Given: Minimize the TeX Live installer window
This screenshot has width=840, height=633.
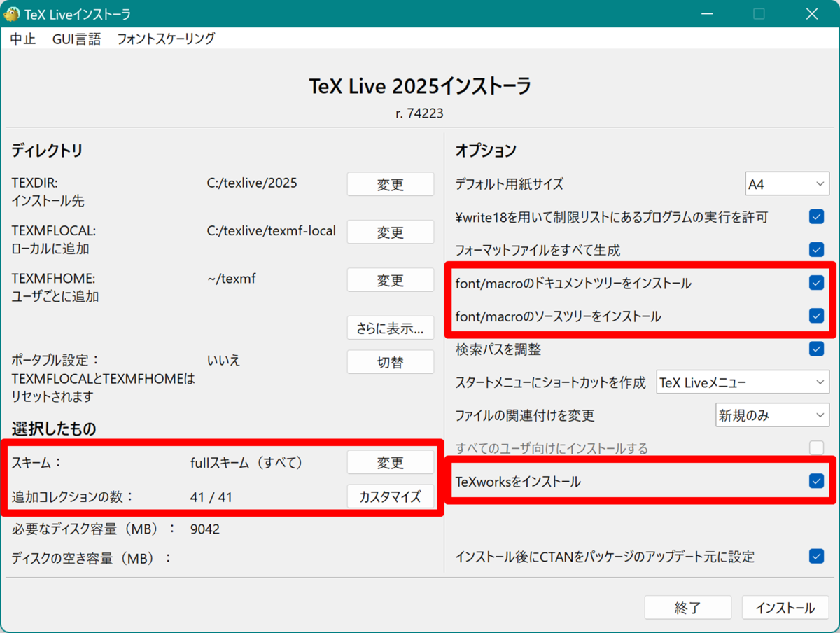Looking at the screenshot, I should (x=707, y=14).
